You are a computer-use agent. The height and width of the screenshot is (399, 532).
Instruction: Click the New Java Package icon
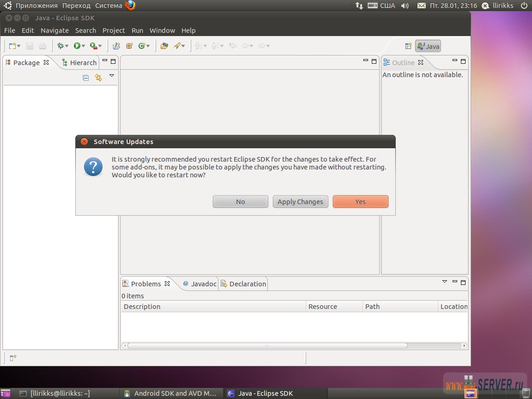click(x=129, y=46)
